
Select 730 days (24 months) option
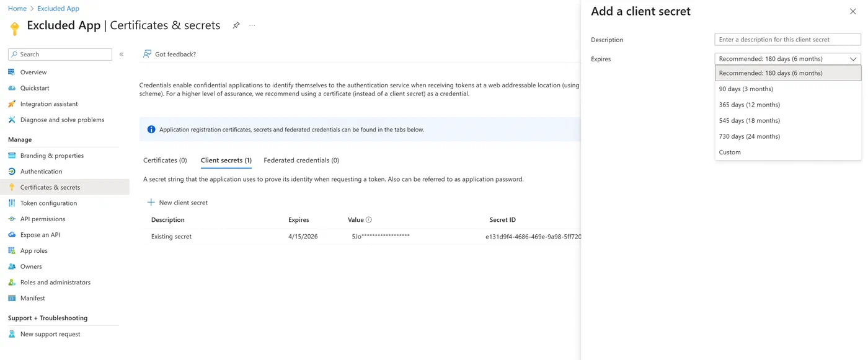[788, 136]
